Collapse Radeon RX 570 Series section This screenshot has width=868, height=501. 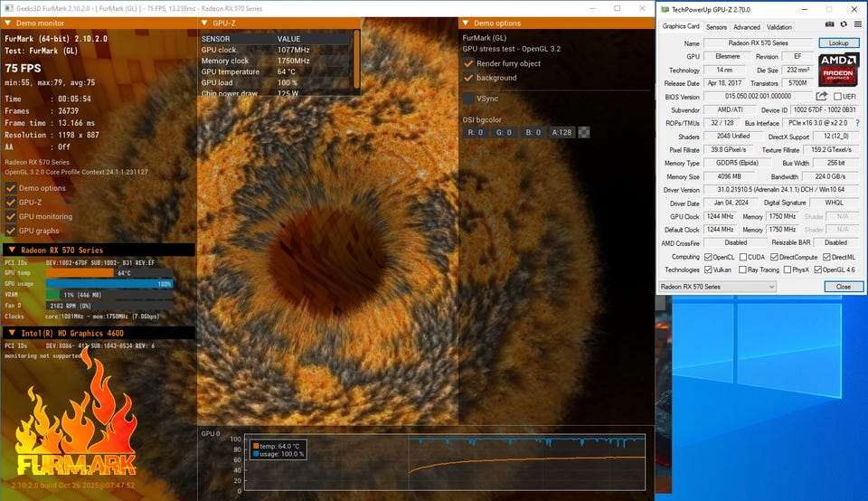12,250
